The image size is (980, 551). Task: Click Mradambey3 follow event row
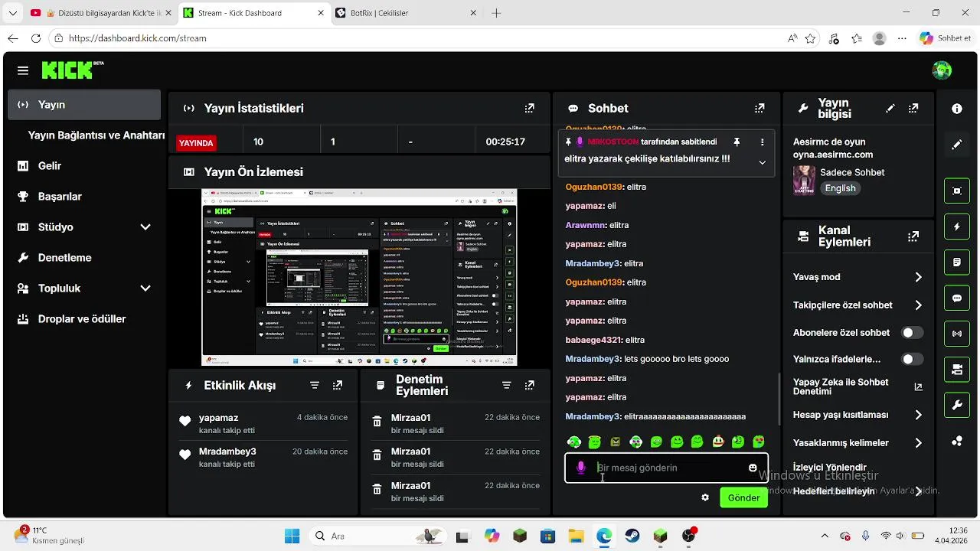coord(263,458)
